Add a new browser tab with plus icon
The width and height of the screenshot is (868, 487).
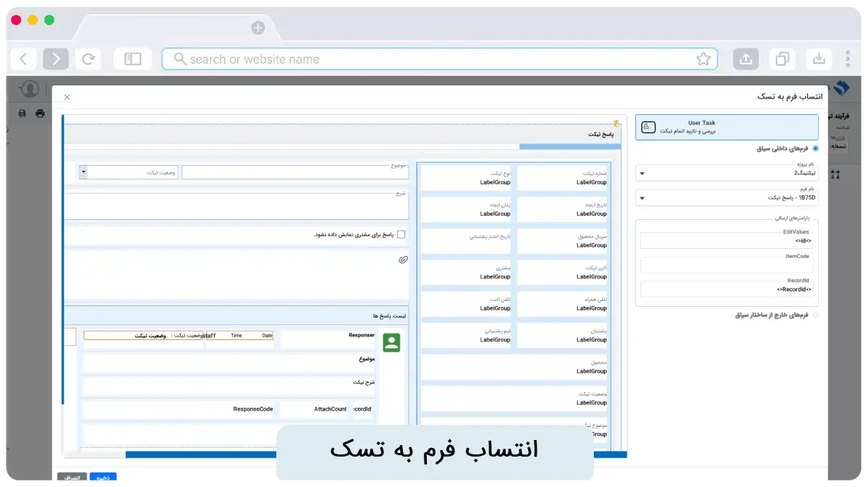click(258, 28)
